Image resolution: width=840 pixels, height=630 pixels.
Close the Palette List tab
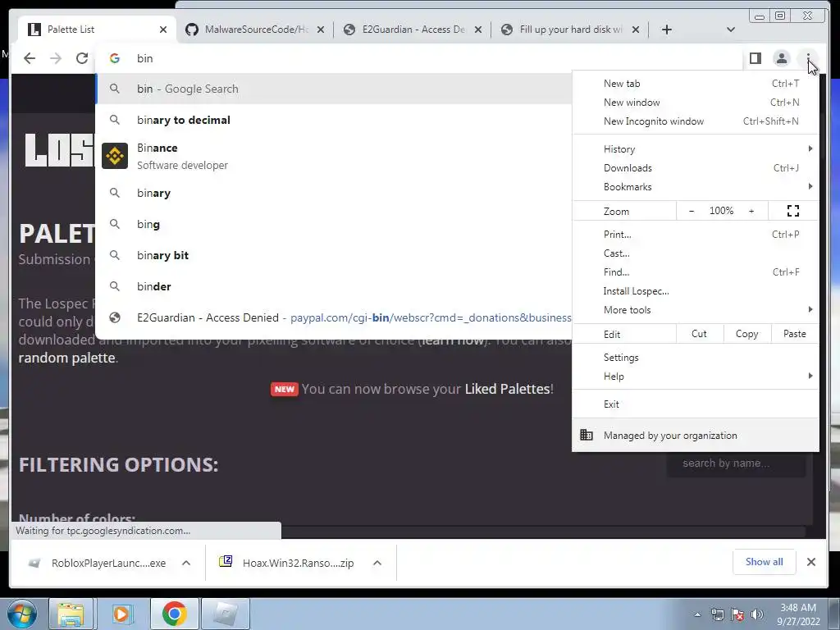(x=163, y=30)
